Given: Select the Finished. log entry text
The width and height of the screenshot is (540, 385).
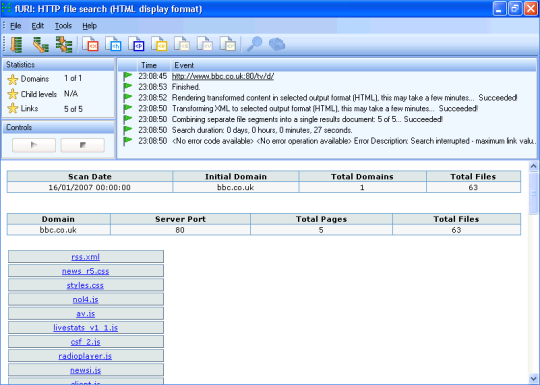Looking at the screenshot, I should point(186,87).
